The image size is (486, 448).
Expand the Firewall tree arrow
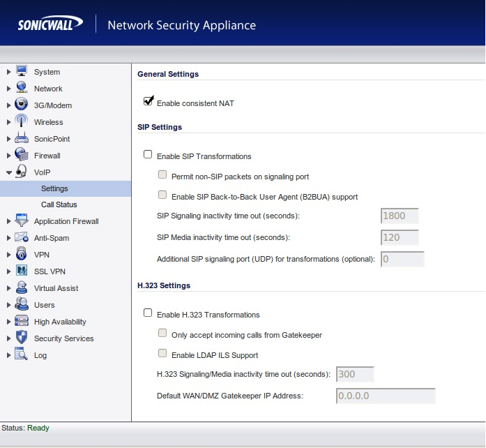click(x=8, y=156)
